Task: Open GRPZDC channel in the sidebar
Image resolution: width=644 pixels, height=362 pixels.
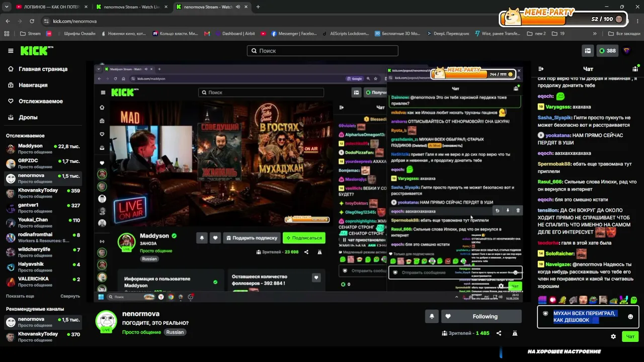Action: point(43,163)
